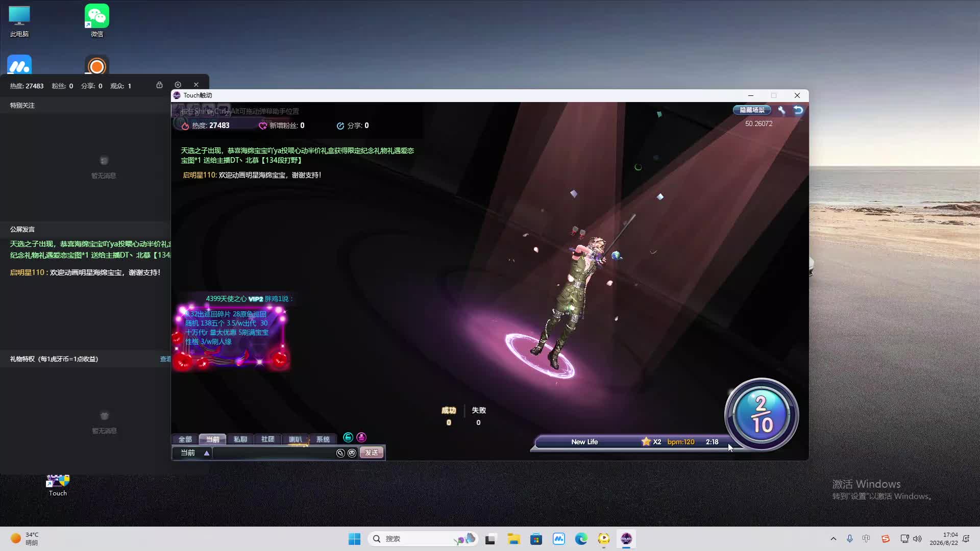Switch to the 喇叭 chat tab
This screenshot has height=551, width=980.
(x=295, y=439)
